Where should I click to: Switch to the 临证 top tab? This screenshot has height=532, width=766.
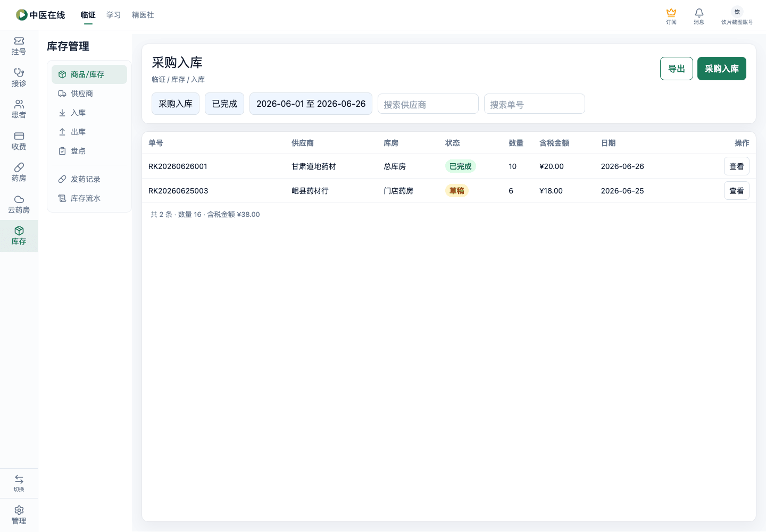pyautogui.click(x=88, y=15)
